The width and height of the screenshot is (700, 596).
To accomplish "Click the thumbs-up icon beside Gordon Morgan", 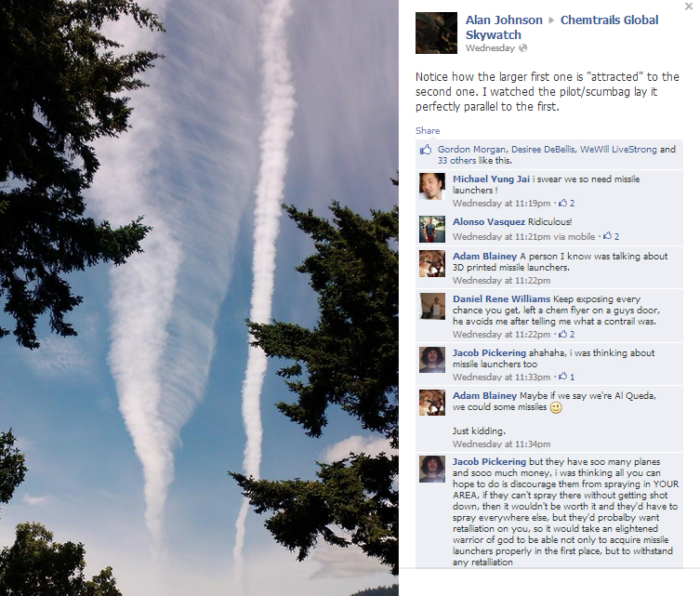I will 426,150.
